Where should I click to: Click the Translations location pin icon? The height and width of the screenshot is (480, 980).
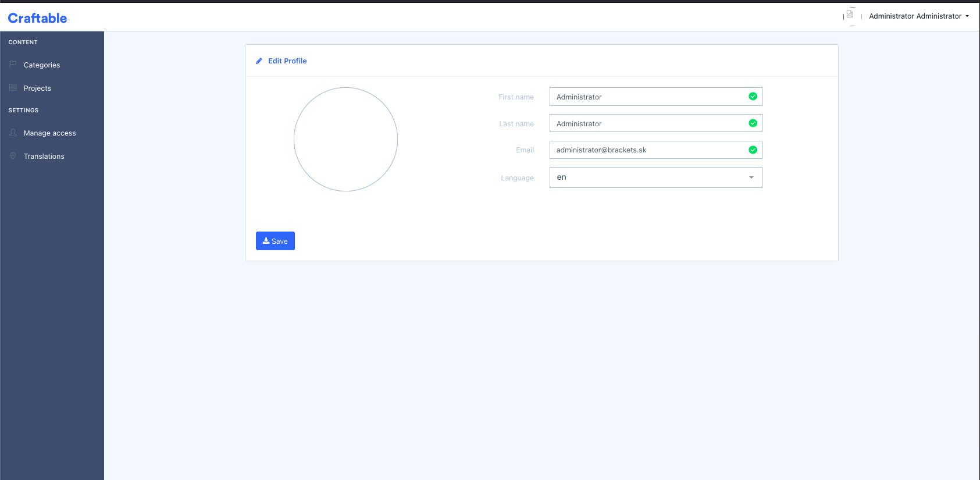click(13, 156)
